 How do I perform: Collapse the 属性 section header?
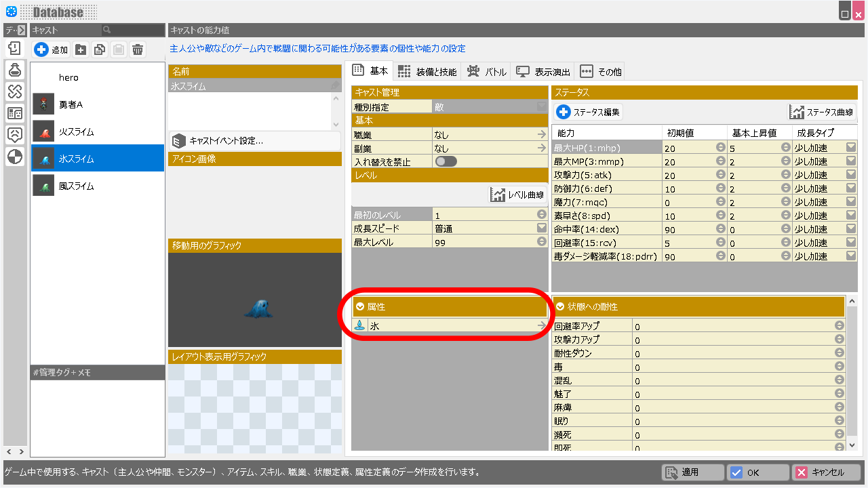coord(360,307)
